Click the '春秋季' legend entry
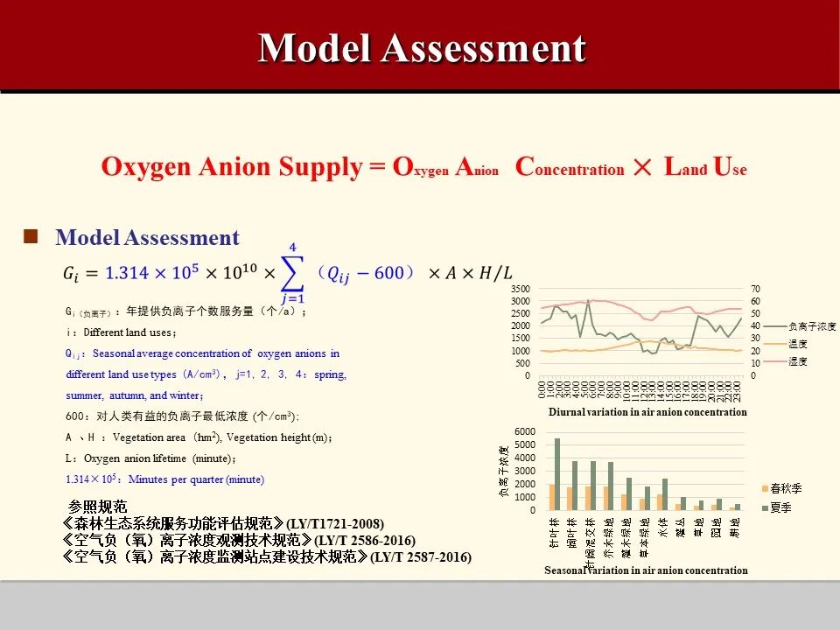Screen dimensions: 840x630 click(782, 488)
